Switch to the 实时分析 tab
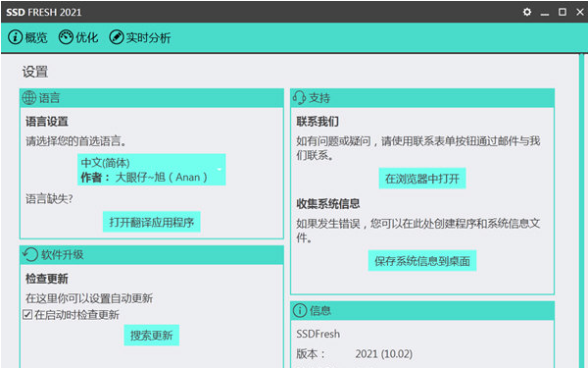This screenshot has height=368, width=588. pyautogui.click(x=140, y=37)
